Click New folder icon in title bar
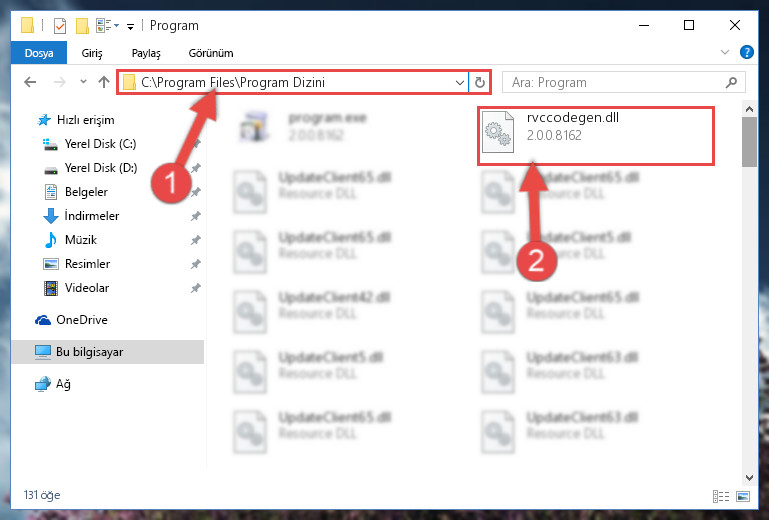Image resolution: width=769 pixels, height=520 pixels. (x=82, y=26)
